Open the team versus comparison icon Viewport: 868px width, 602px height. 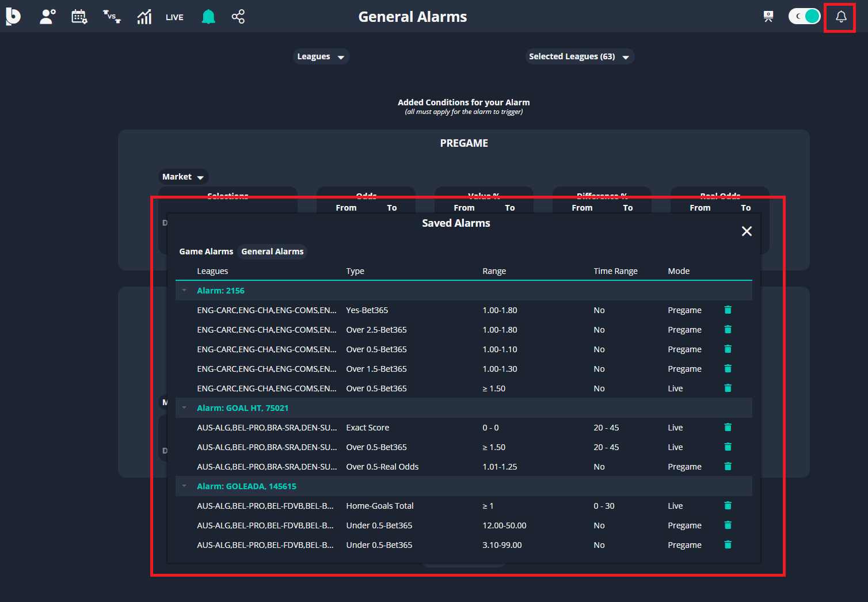pyautogui.click(x=112, y=17)
